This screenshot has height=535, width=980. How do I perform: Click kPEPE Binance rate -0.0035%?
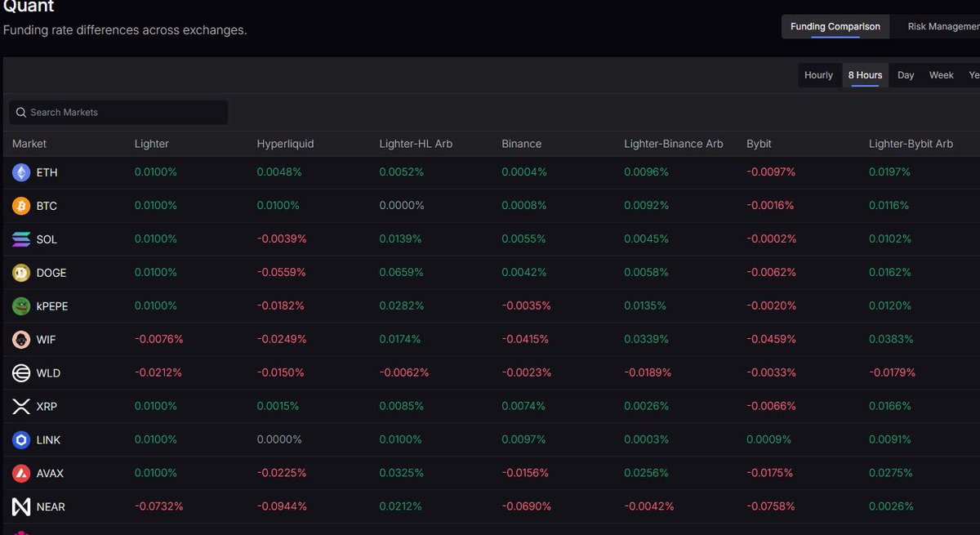click(527, 305)
